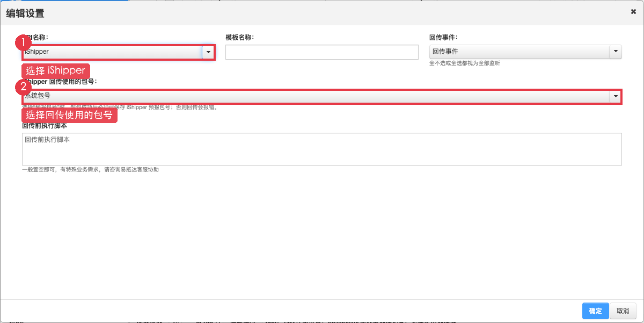Click the template name input field
This screenshot has height=323, width=644.
click(321, 52)
